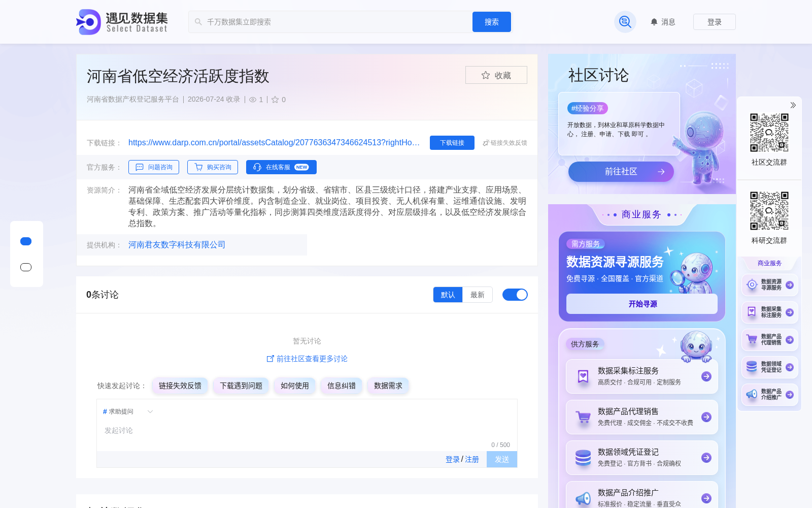Click the 发送 button
Image resolution: width=812 pixels, height=508 pixels.
(x=502, y=459)
